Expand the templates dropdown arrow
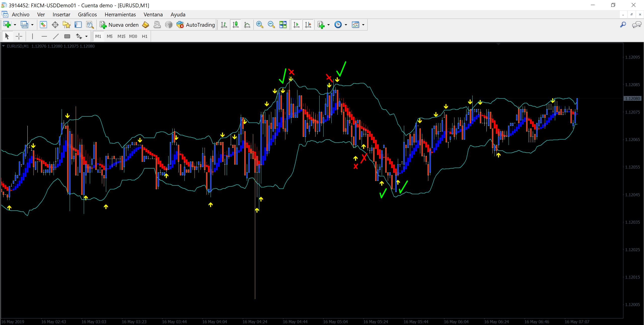644x325 pixels. click(363, 25)
